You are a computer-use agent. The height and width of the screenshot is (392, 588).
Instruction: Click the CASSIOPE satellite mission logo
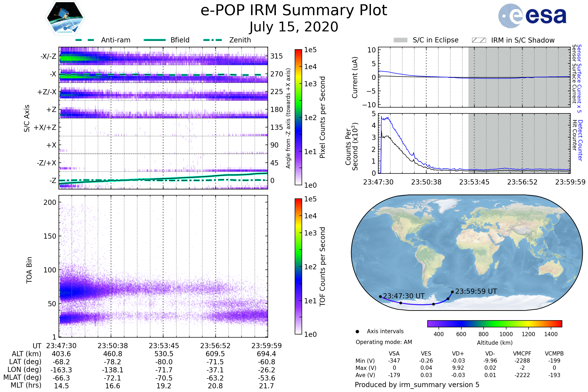tap(65, 18)
